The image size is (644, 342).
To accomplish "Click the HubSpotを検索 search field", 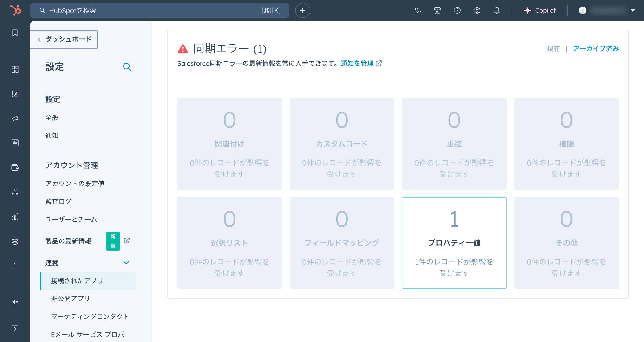I will [160, 10].
